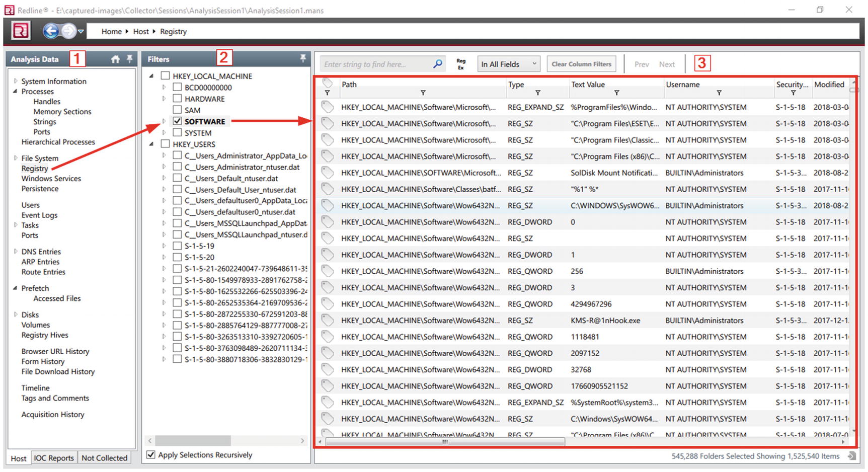
Task: Open the Text Value column filter icon
Action: [x=616, y=93]
